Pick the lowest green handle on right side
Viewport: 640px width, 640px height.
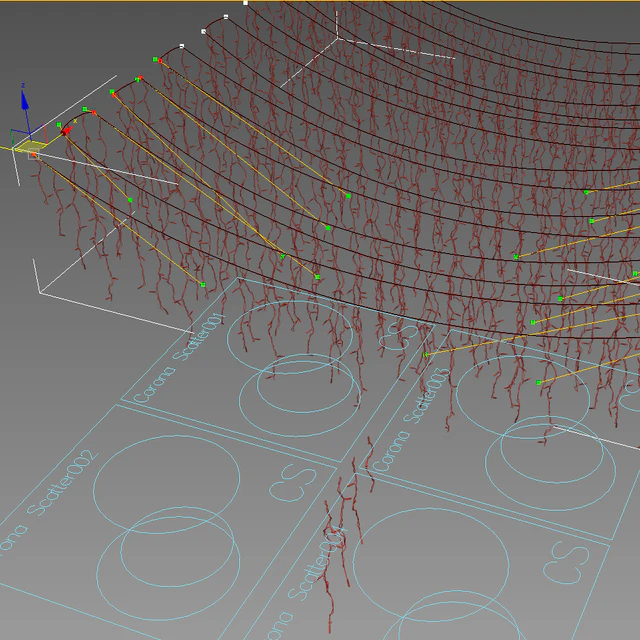[x=539, y=382]
